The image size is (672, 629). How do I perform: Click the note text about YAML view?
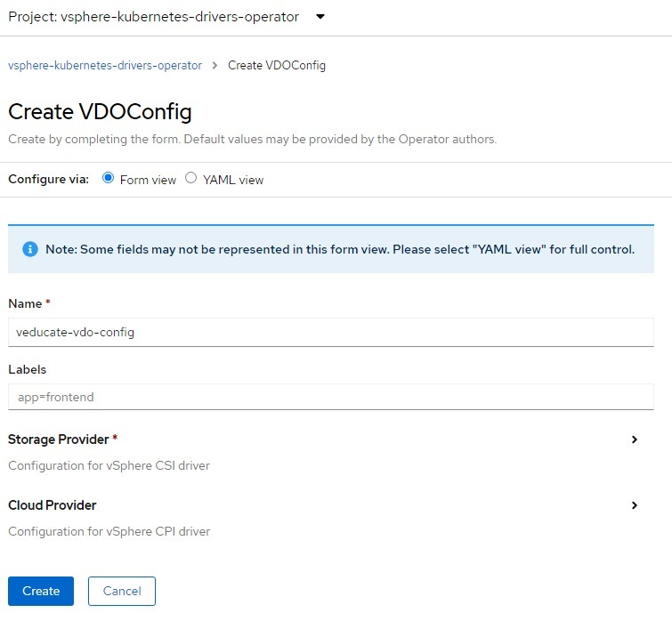(340, 249)
